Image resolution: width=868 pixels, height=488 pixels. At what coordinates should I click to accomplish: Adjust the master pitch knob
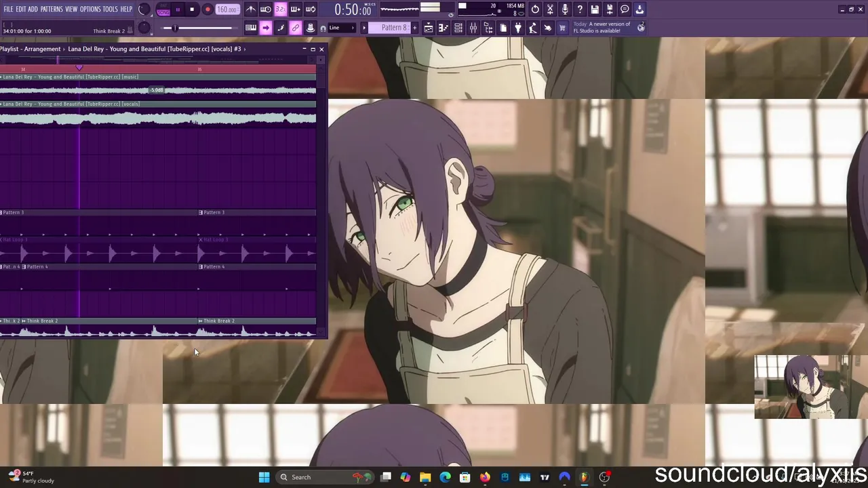click(144, 28)
